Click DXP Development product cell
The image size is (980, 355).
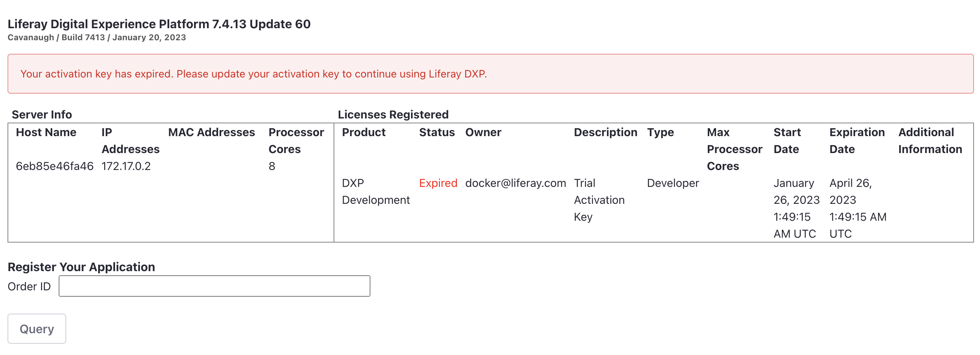(x=375, y=191)
